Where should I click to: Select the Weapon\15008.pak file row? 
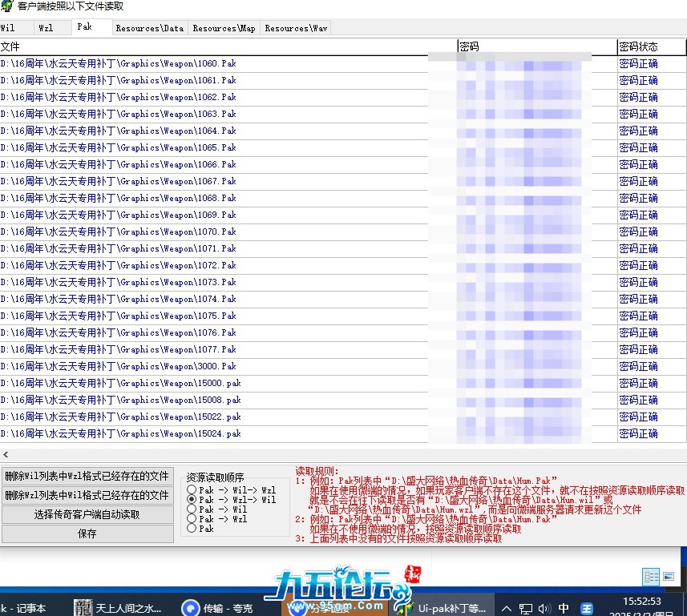(343, 400)
